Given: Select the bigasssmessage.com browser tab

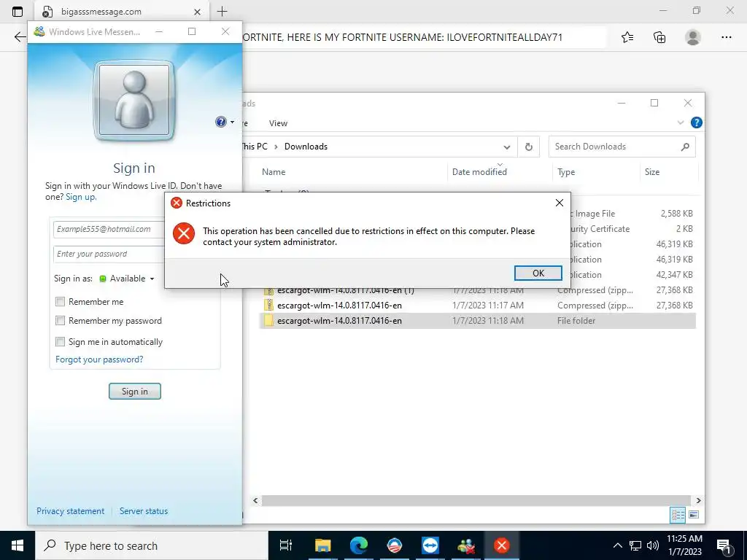Looking at the screenshot, I should click(x=122, y=12).
